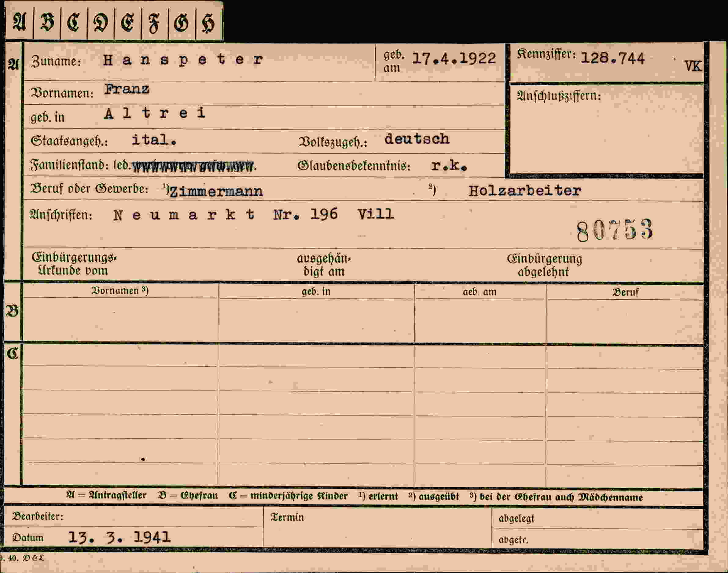Click the section C margin letter
Image resolution: width=728 pixels, height=573 pixels.
13,353
